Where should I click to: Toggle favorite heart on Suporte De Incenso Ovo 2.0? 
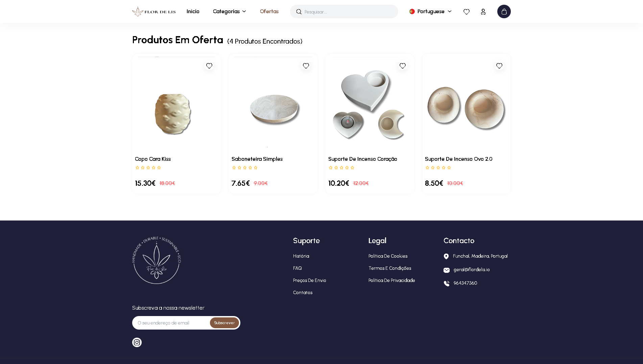[x=499, y=66]
